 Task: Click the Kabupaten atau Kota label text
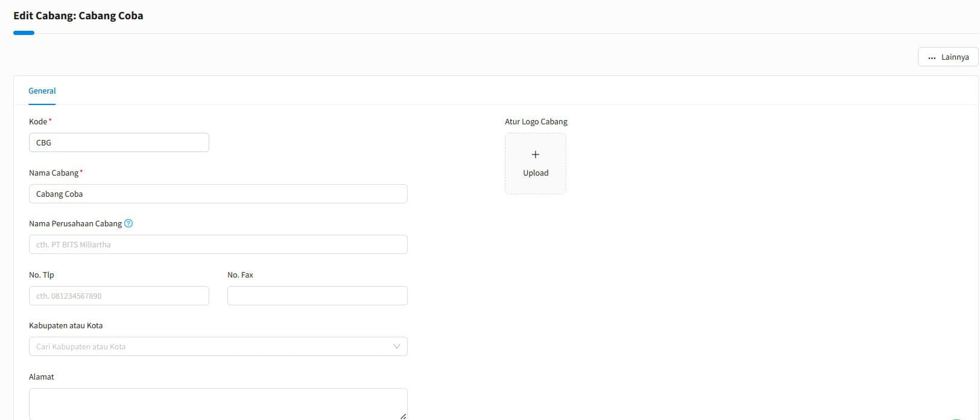coord(66,326)
